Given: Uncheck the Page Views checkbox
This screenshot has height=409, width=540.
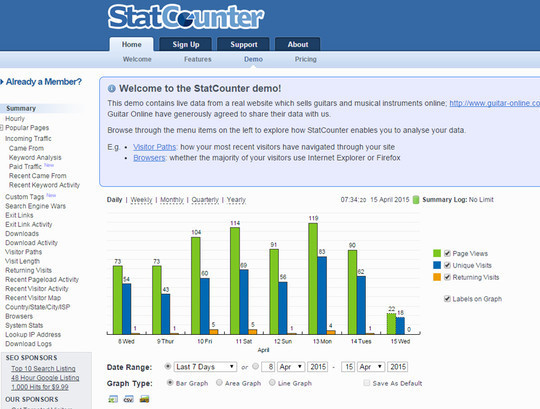Looking at the screenshot, I should 447,253.
